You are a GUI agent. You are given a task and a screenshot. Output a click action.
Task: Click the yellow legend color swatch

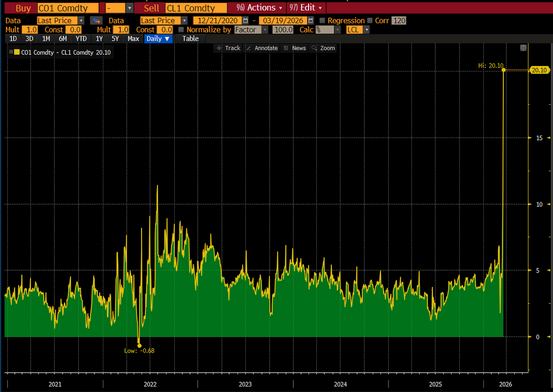click(x=17, y=52)
